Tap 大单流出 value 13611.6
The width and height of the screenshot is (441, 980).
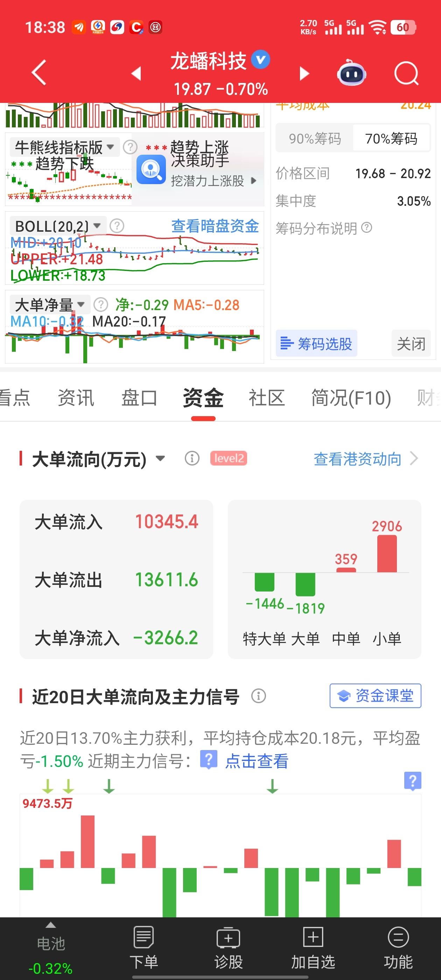click(x=166, y=580)
